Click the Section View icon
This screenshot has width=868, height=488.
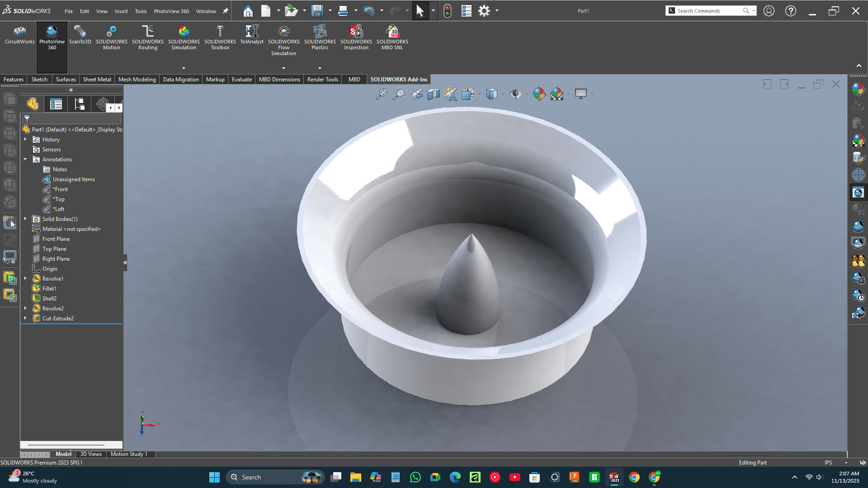click(x=434, y=94)
